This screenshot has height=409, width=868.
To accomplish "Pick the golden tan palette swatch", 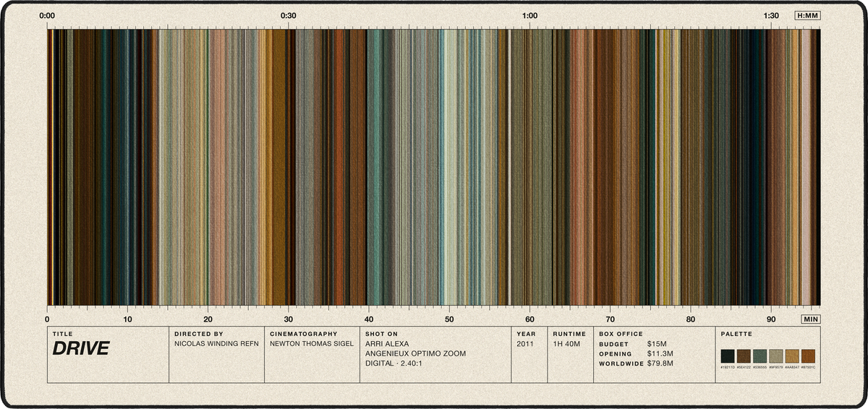I will tap(793, 356).
